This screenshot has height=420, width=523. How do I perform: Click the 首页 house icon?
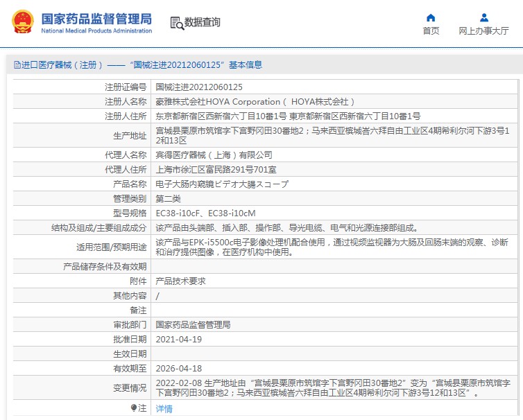click(431, 17)
